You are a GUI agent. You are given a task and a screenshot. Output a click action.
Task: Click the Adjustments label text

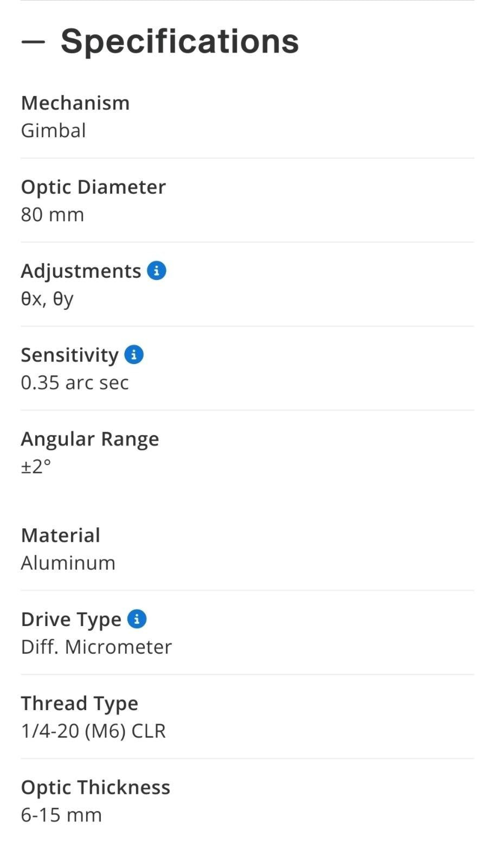pyautogui.click(x=81, y=271)
